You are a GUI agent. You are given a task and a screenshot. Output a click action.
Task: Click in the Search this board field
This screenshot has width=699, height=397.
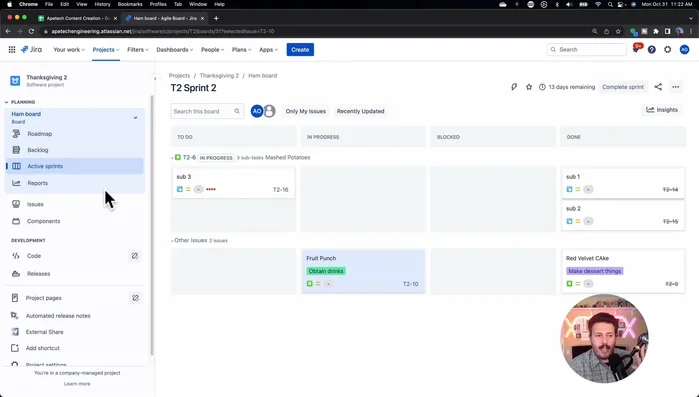pos(207,111)
